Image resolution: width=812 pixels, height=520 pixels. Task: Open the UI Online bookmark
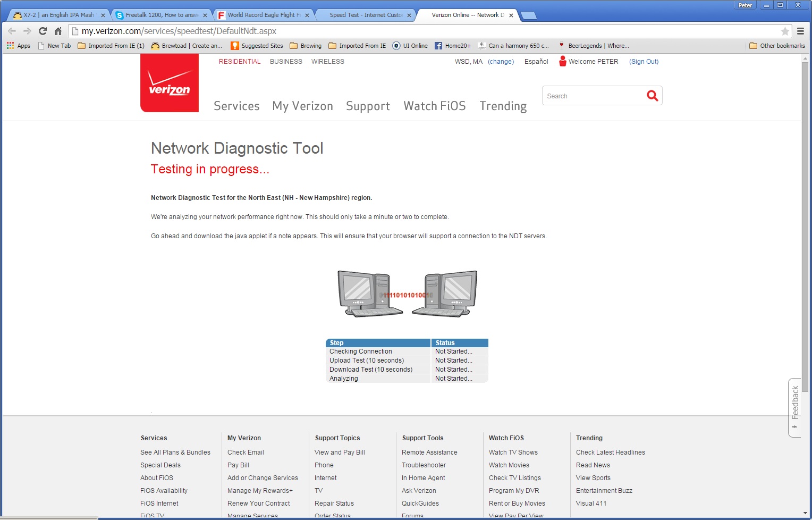point(410,46)
